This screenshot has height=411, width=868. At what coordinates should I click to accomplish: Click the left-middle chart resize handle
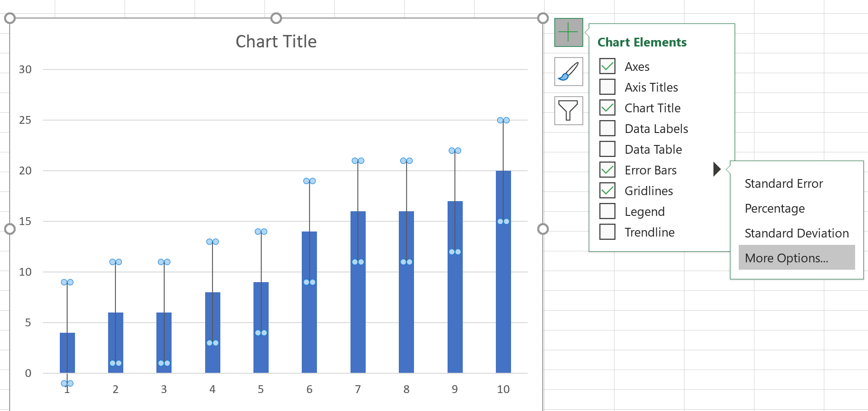pyautogui.click(x=10, y=229)
